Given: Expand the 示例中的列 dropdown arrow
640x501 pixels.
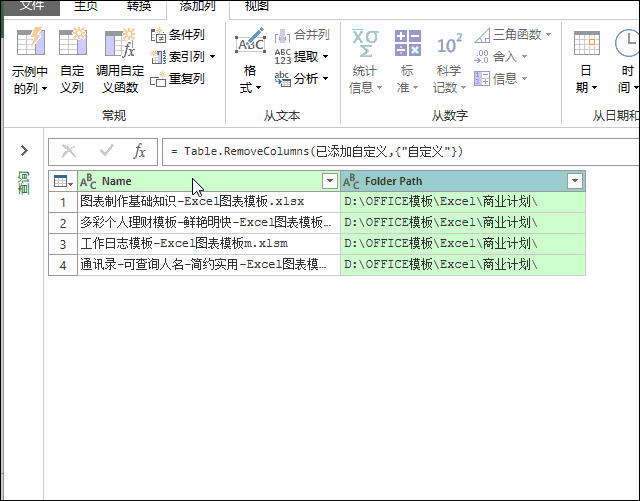Looking at the screenshot, I should [x=44, y=89].
